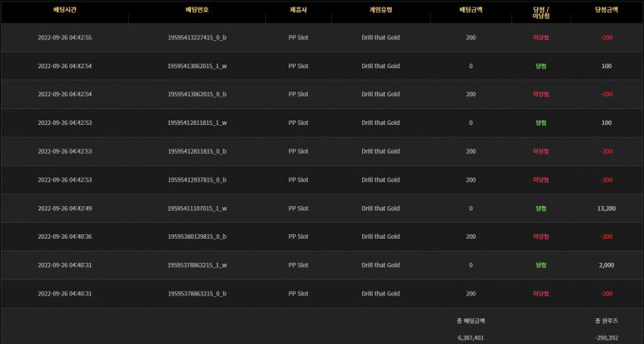Select the 게임유형 column header
The image size is (644, 344).
(380, 11)
